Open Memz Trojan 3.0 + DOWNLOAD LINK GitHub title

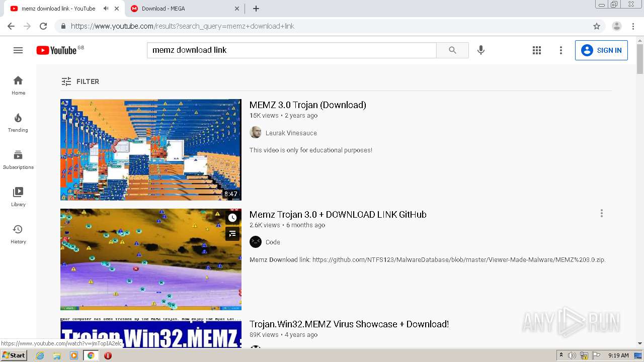[x=338, y=215]
